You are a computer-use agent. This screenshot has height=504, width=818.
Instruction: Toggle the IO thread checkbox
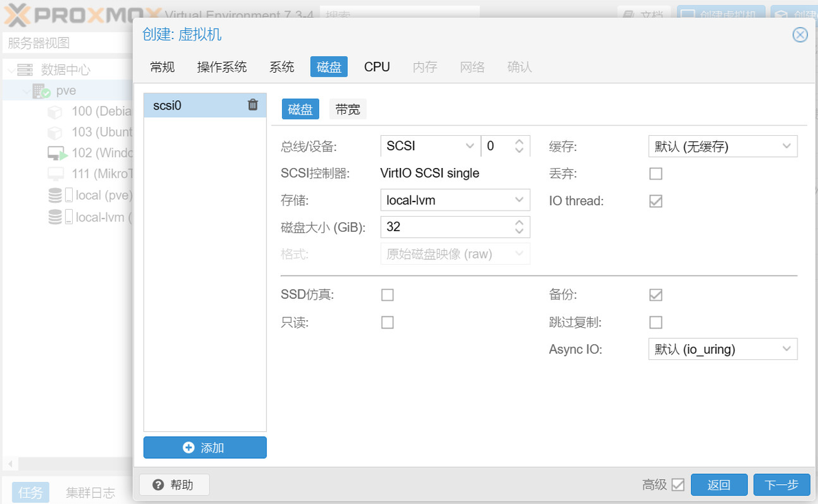pos(656,201)
